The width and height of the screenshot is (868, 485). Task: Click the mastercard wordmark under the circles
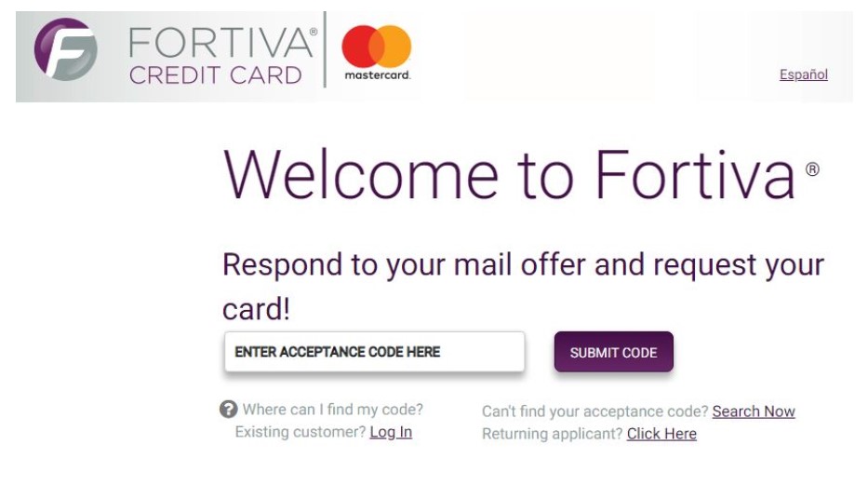coord(378,74)
